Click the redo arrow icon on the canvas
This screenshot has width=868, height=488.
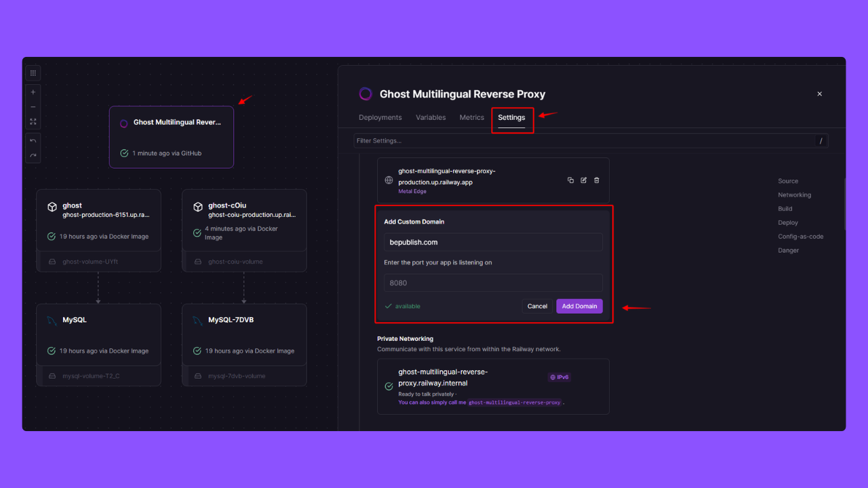pos(33,155)
